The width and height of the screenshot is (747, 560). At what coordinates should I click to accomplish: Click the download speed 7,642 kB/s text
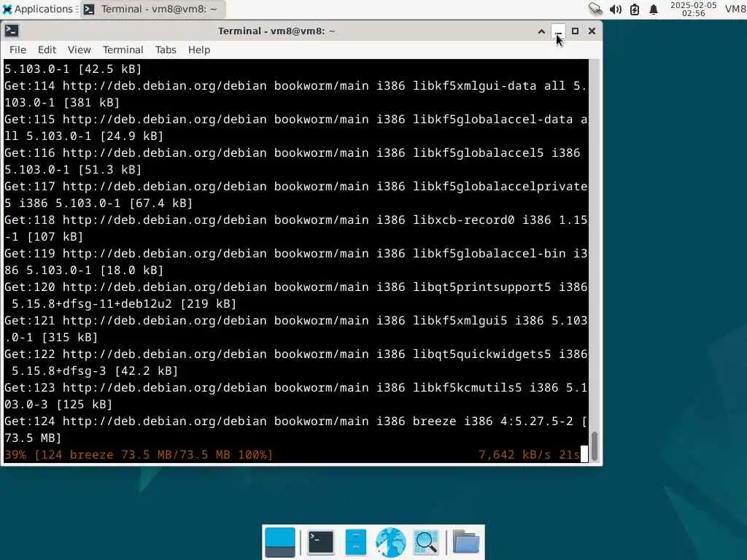click(x=514, y=455)
